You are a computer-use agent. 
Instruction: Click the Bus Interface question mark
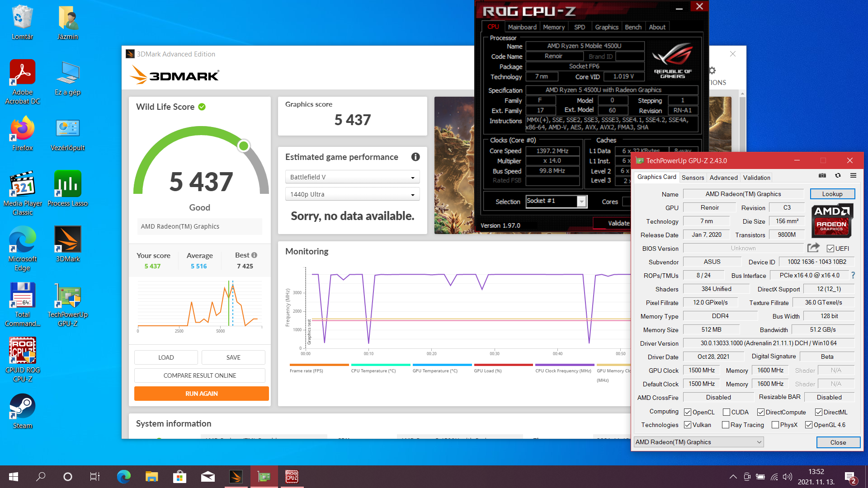(853, 275)
